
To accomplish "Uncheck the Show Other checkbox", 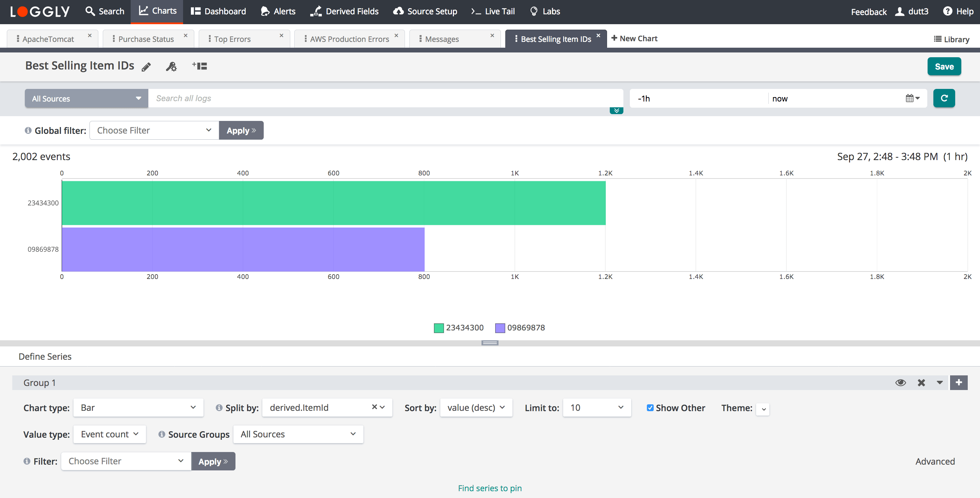I will pos(650,408).
